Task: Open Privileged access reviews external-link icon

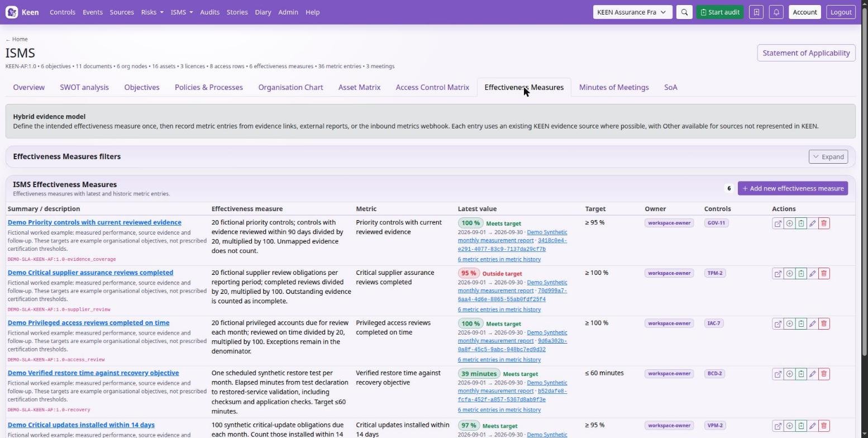Action: (x=778, y=324)
